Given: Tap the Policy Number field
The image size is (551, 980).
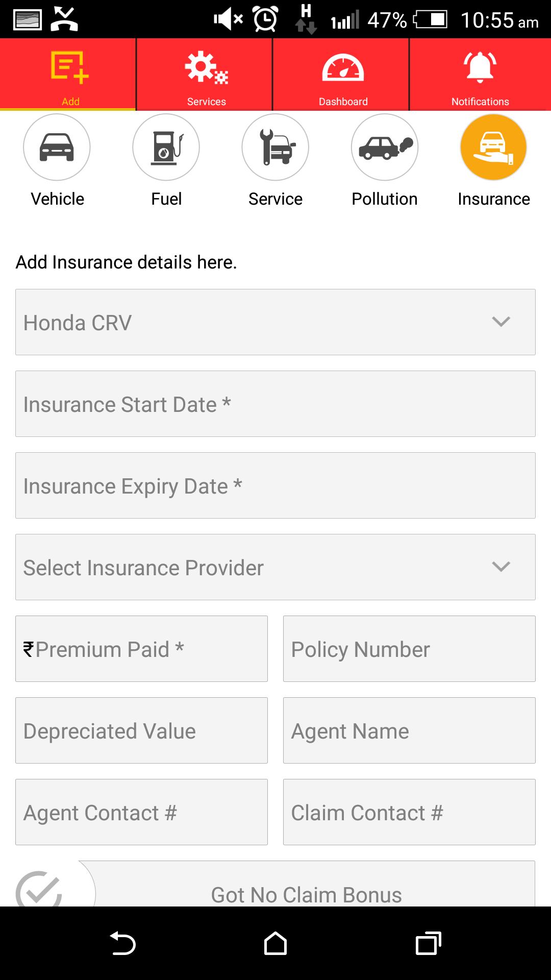Looking at the screenshot, I should click(x=409, y=649).
